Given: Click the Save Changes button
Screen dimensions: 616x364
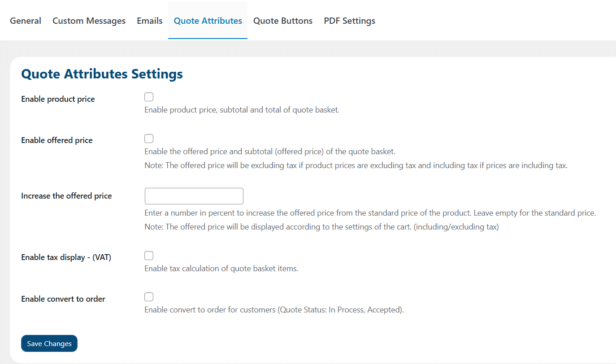Looking at the screenshot, I should click(x=49, y=343).
